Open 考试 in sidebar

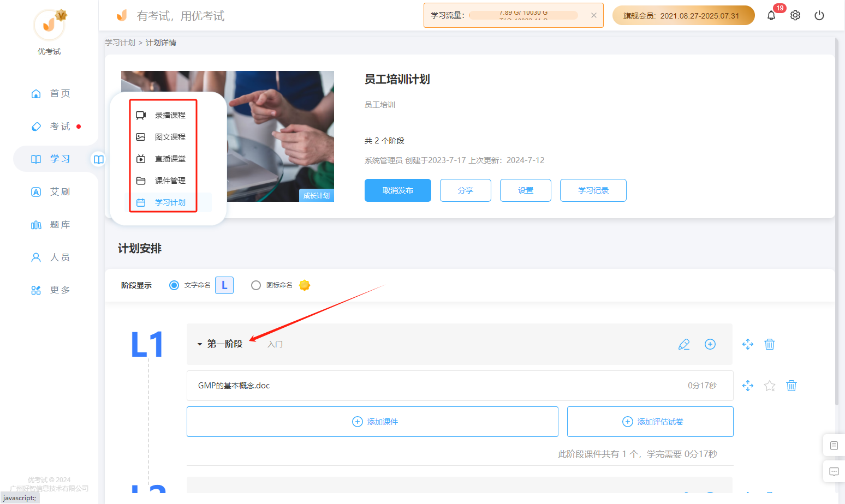[50, 126]
